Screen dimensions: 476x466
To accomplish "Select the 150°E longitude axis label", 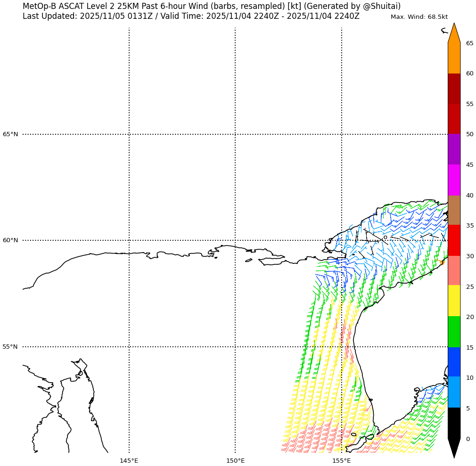I will 235,460.
